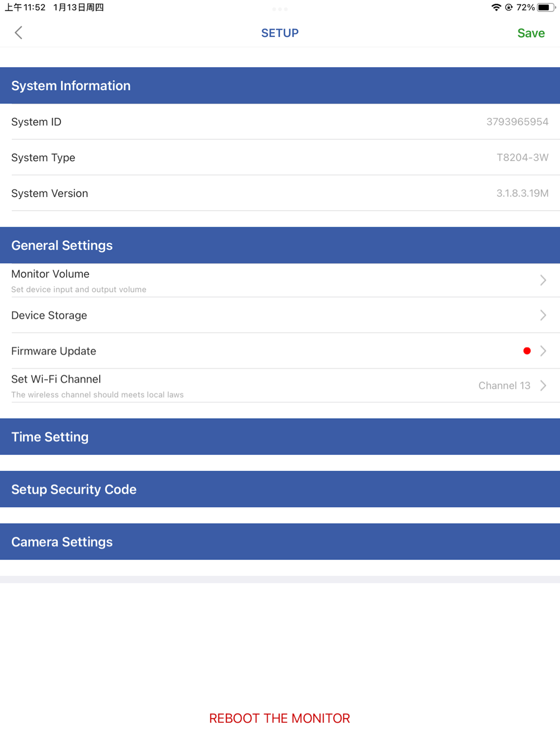Open Set Wi-Fi Channel chevron
This screenshot has height=747, width=560.
click(543, 385)
